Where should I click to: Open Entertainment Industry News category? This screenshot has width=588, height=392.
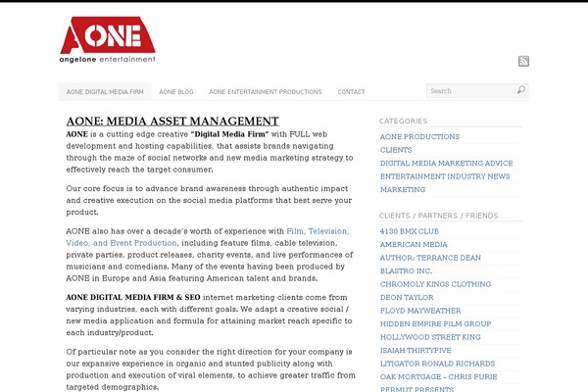pyautogui.click(x=445, y=176)
